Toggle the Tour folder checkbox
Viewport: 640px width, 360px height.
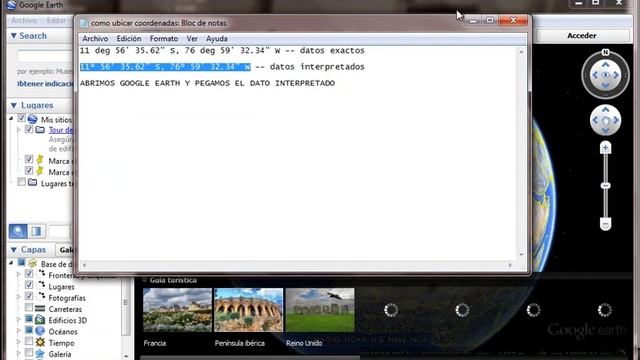pyautogui.click(x=29, y=129)
